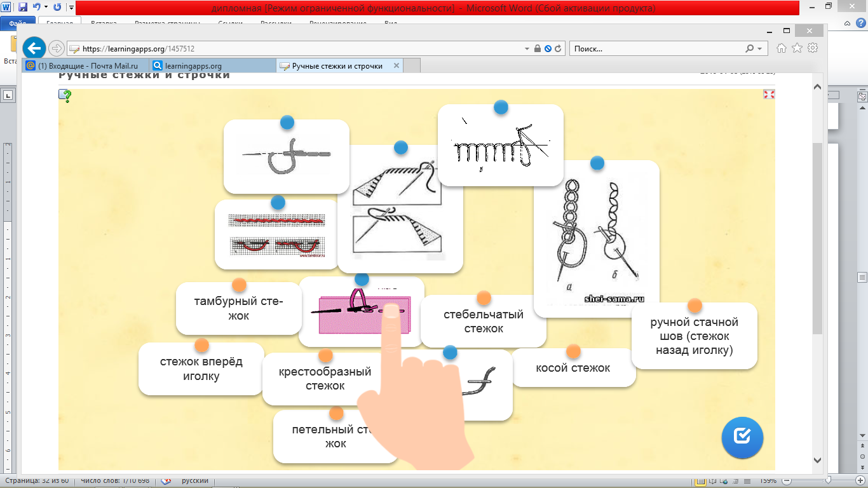Open favorites with the star icon
The height and width of the screenshot is (488, 868).
click(x=797, y=48)
